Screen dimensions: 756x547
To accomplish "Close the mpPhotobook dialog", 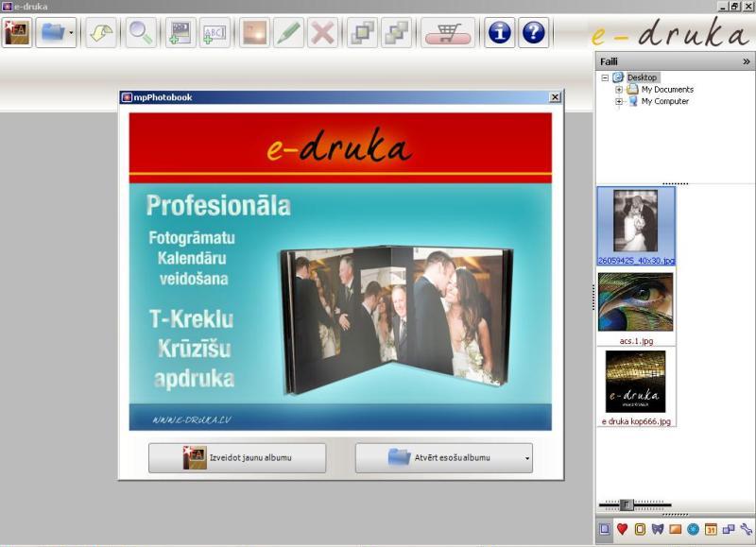I will pyautogui.click(x=555, y=97).
